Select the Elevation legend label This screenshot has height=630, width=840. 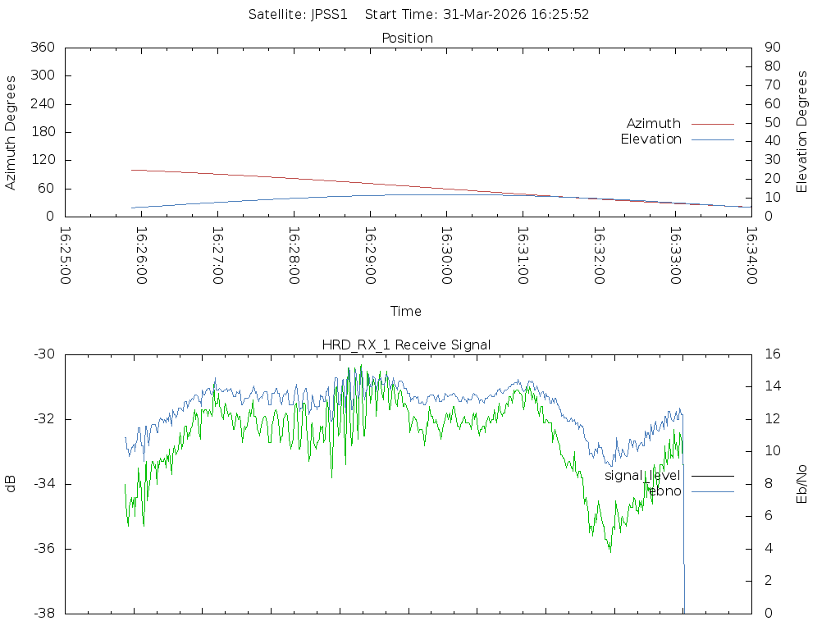click(x=651, y=139)
